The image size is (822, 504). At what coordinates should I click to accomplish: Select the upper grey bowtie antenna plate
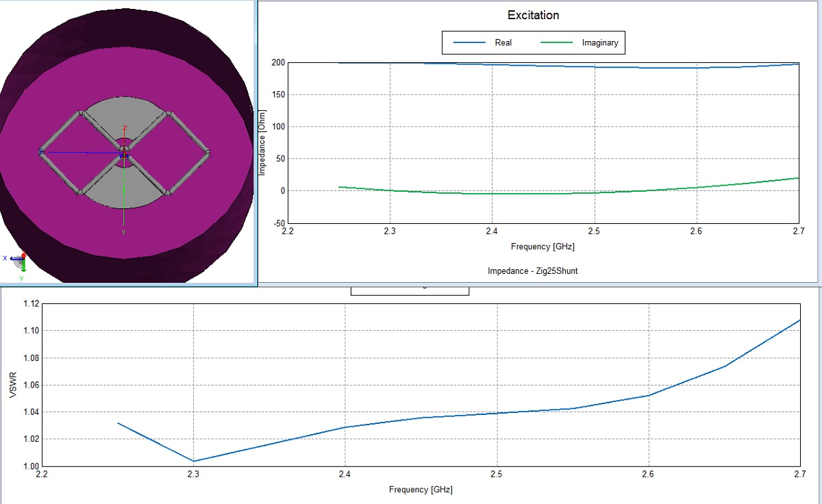[x=123, y=118]
